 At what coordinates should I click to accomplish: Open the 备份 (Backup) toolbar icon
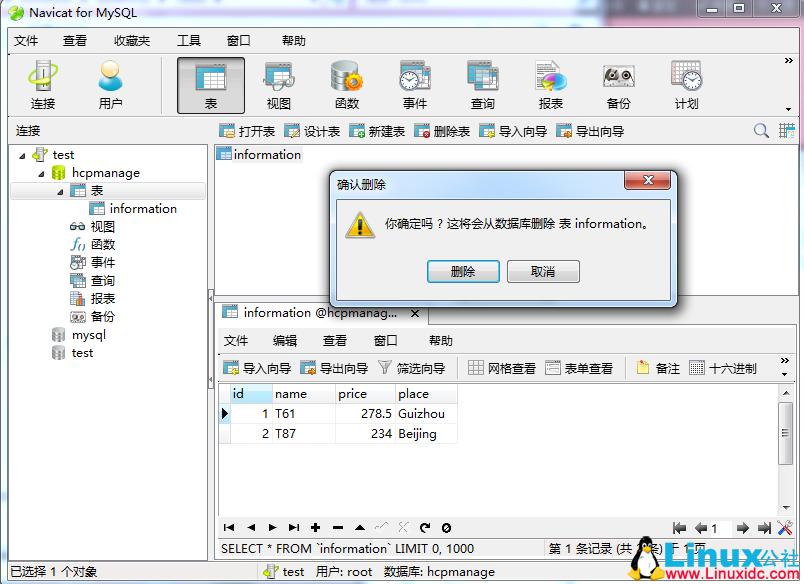pos(618,84)
